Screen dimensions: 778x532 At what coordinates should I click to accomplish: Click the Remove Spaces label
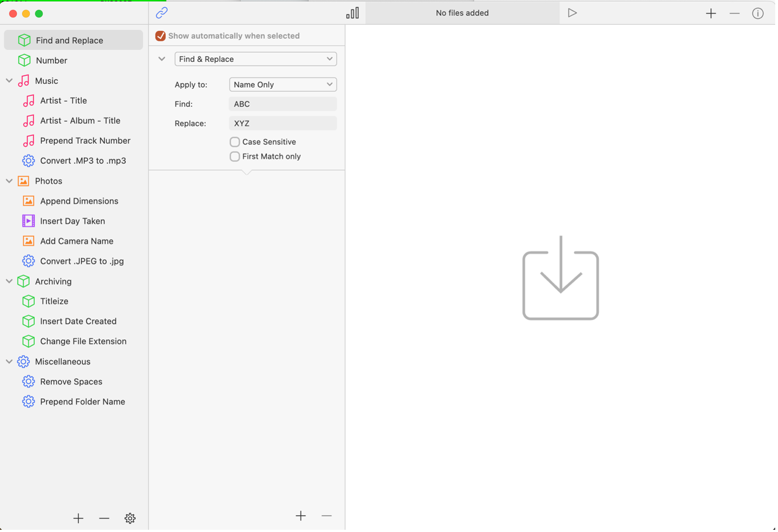click(71, 383)
